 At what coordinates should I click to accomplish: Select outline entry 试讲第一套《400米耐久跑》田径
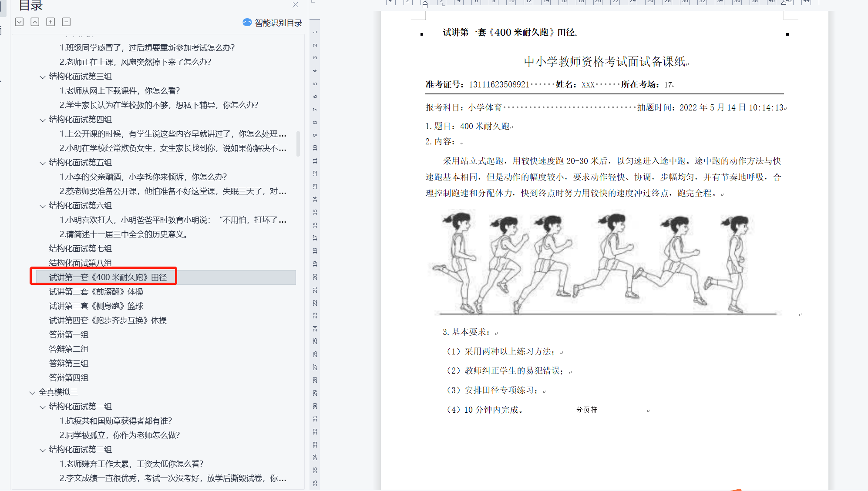click(108, 277)
